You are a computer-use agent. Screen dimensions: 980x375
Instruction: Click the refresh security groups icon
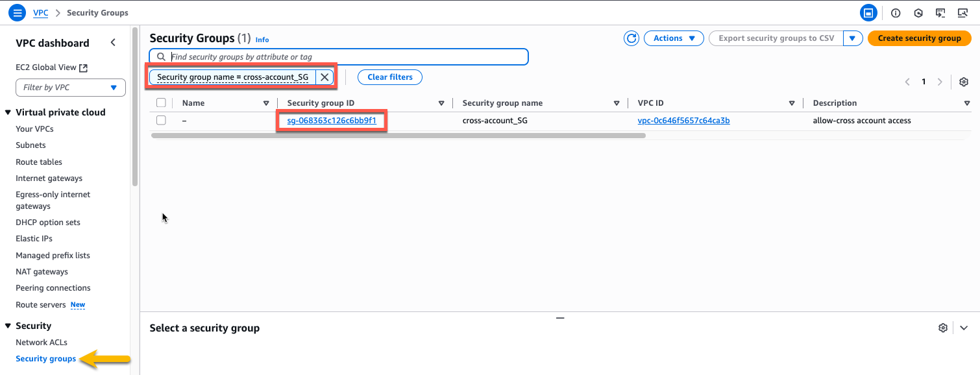click(x=631, y=38)
